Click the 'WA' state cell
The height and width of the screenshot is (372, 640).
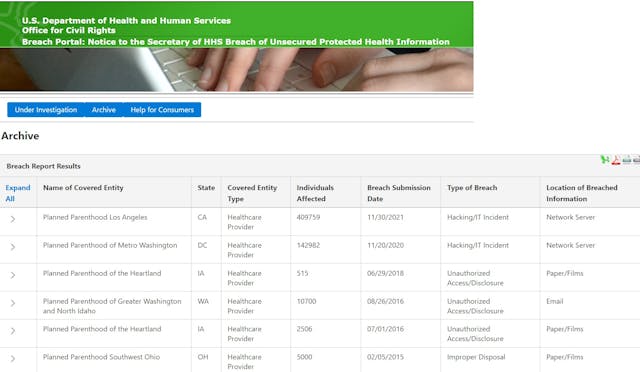click(x=203, y=301)
